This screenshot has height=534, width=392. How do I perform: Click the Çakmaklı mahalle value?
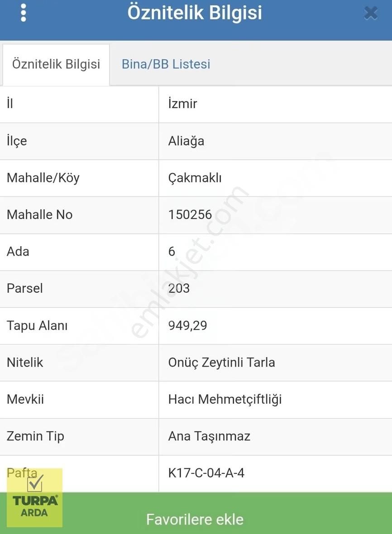[192, 178]
